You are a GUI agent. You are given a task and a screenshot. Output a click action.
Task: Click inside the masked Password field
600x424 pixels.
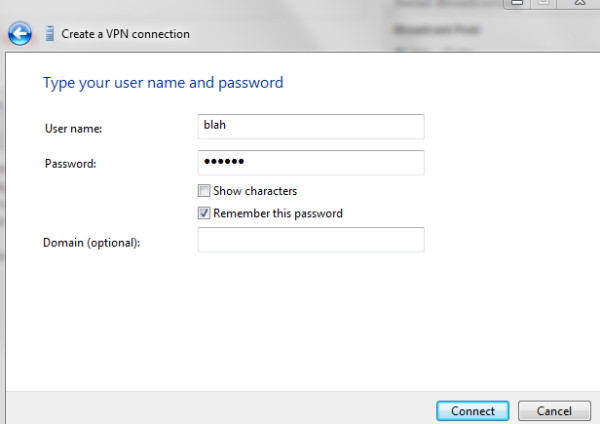311,163
